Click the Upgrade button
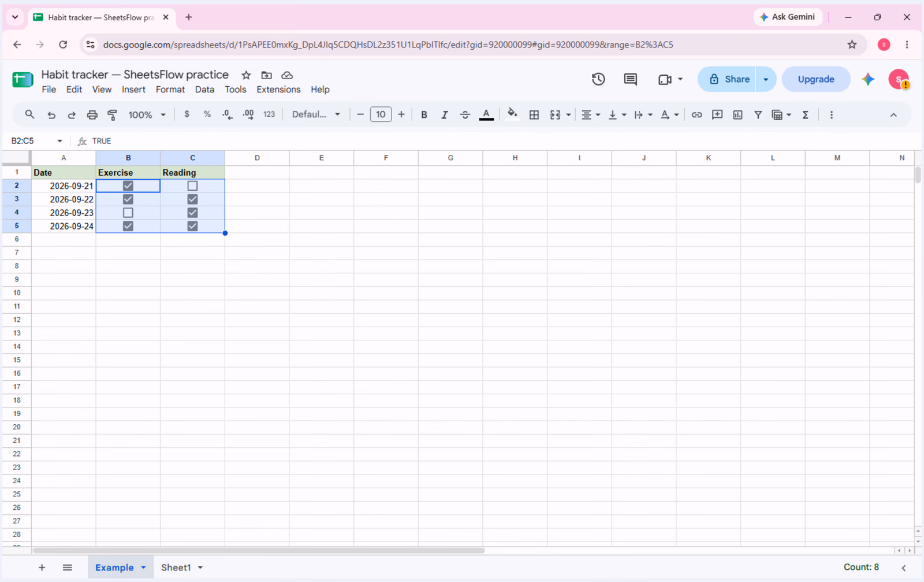The width and height of the screenshot is (924, 582). (816, 79)
